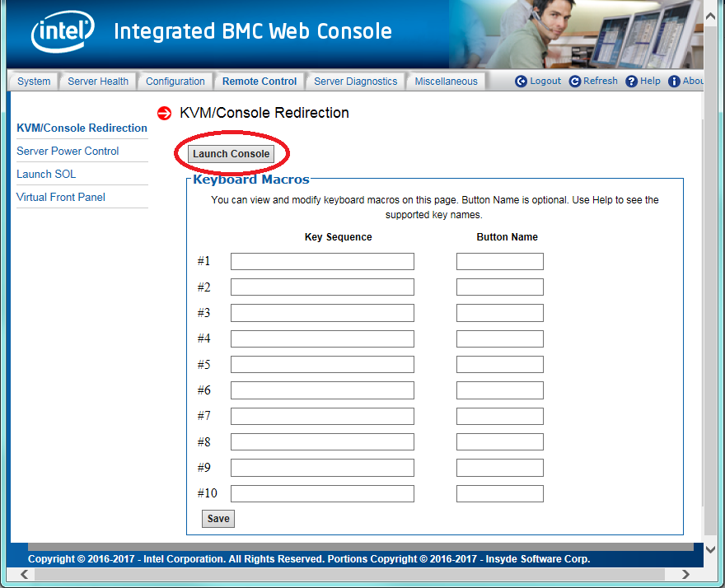Open the Configuration tab

coord(175,82)
